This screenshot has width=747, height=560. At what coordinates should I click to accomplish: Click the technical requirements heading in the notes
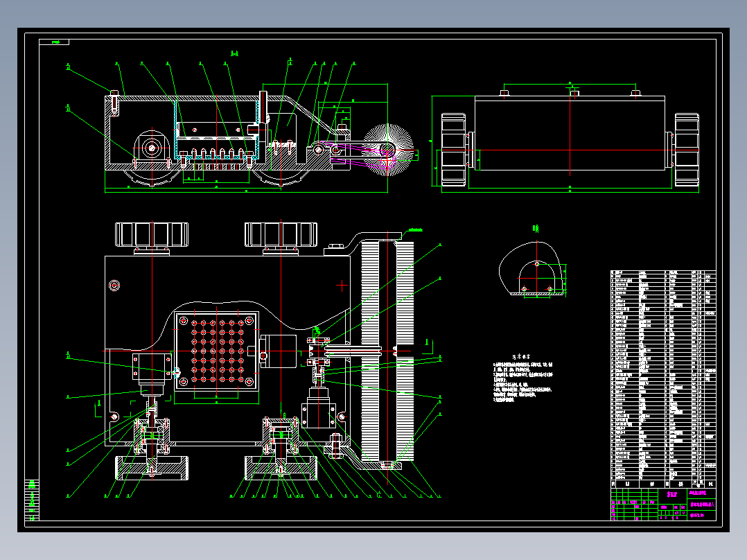[521, 356]
